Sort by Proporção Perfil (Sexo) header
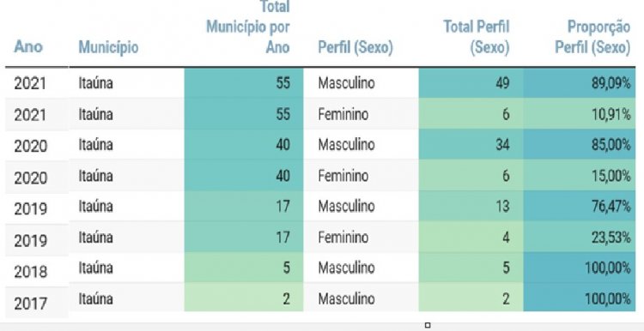644x331 pixels. (x=592, y=37)
